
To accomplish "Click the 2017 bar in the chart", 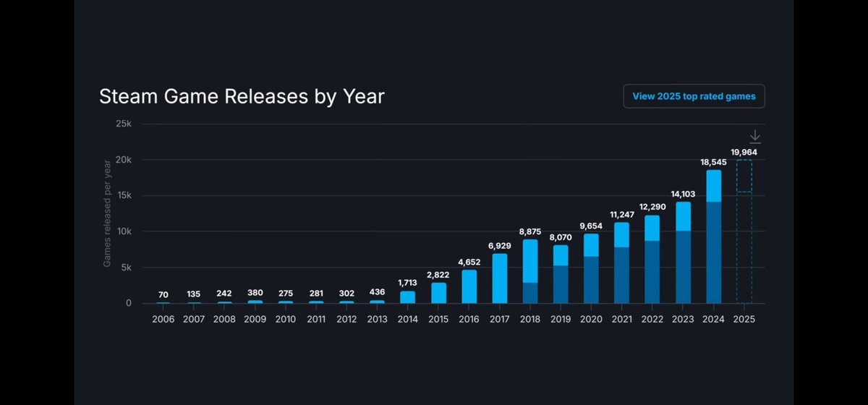I will click(500, 278).
